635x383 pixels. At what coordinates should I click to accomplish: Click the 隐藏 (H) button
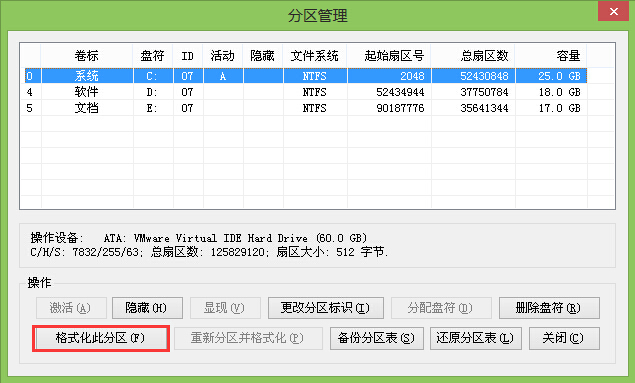pos(147,308)
